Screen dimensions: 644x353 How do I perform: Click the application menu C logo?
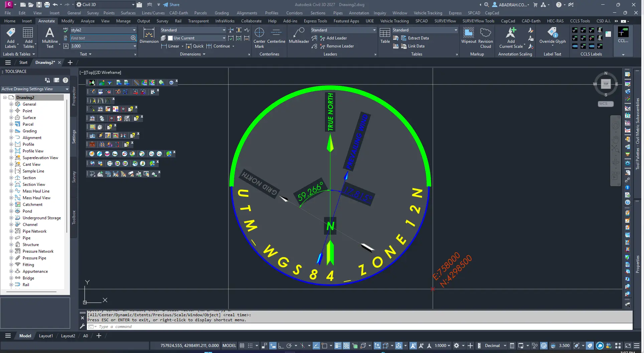coord(9,4)
